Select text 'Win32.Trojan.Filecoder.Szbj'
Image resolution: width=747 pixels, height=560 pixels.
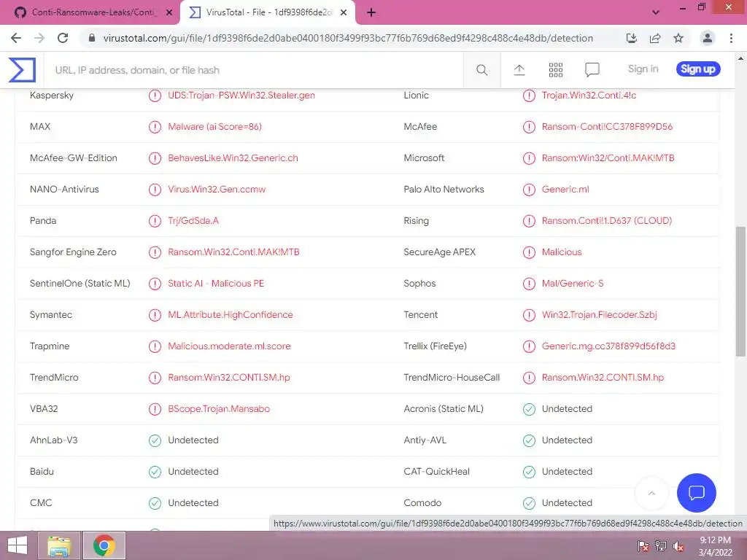point(600,315)
